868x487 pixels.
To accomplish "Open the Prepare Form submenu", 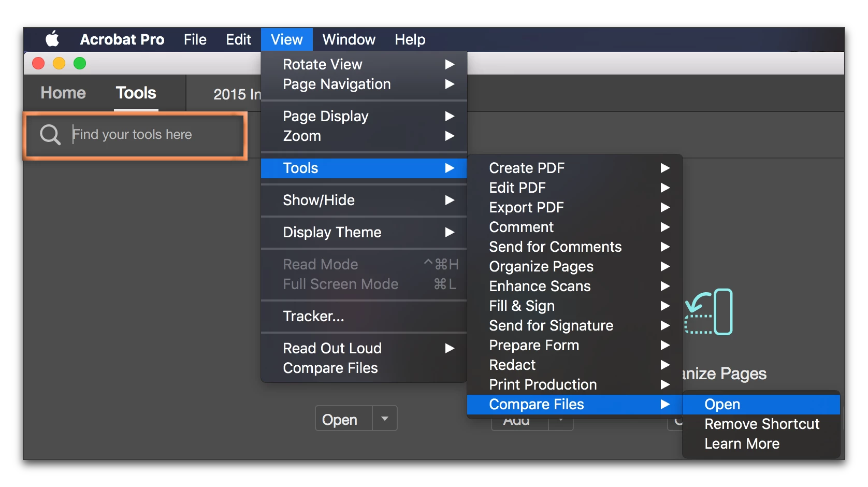I will (575, 345).
